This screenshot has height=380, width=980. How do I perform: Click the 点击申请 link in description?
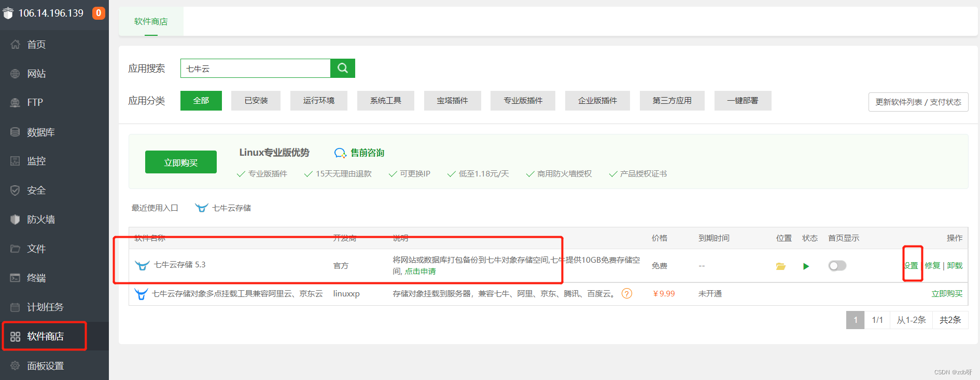point(420,272)
